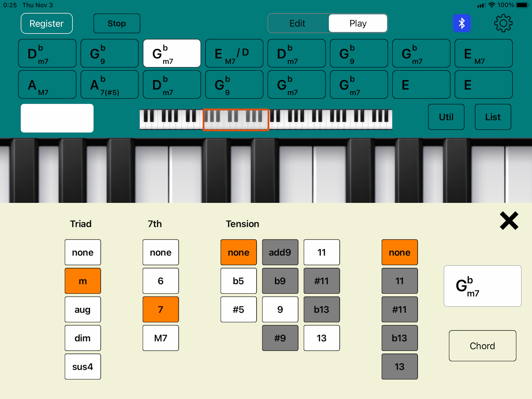Select sus4 triad option
Viewport: 532px width, 399px height.
(x=83, y=366)
